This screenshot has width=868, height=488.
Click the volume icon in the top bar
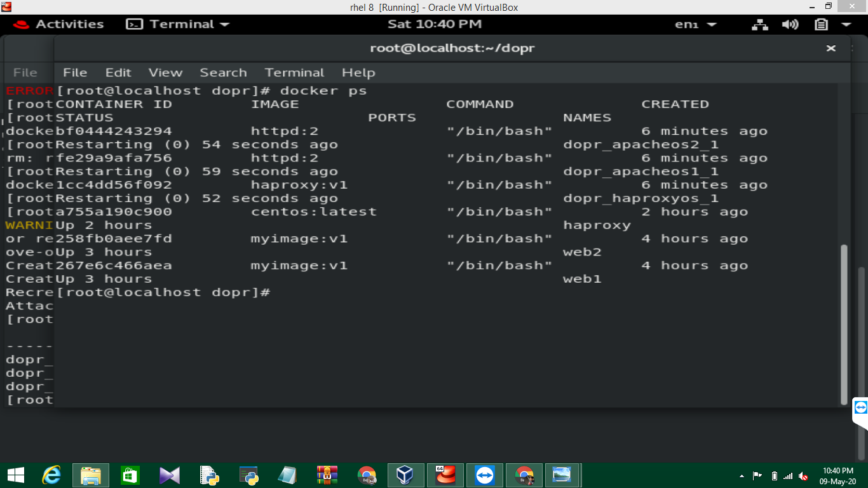(790, 24)
